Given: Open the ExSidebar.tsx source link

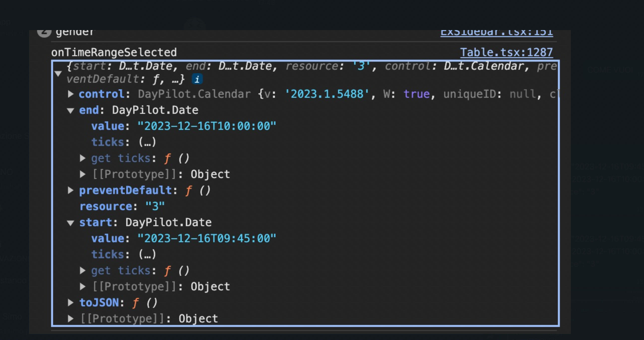Looking at the screenshot, I should click(497, 34).
